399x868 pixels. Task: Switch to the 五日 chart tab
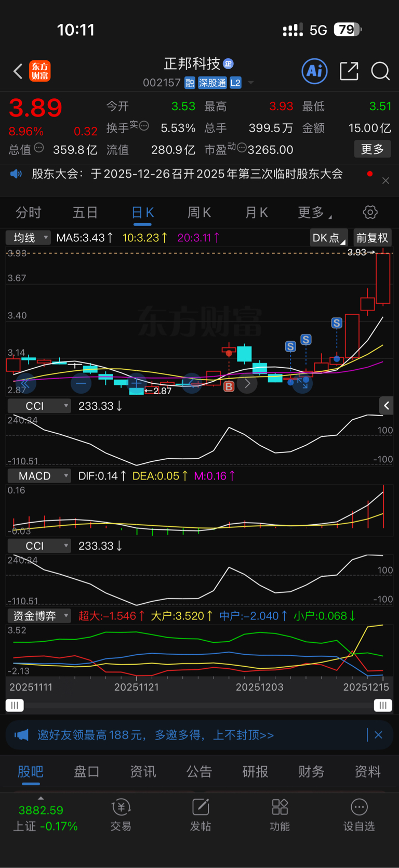[85, 212]
